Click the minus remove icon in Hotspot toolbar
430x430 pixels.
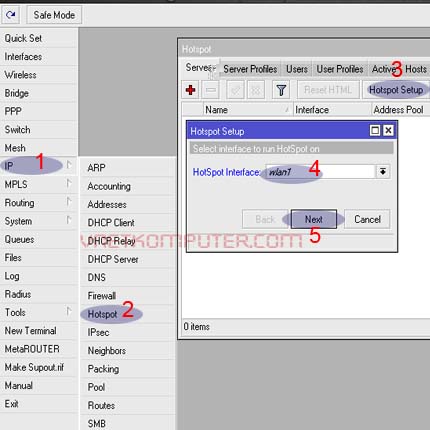pyautogui.click(x=211, y=90)
